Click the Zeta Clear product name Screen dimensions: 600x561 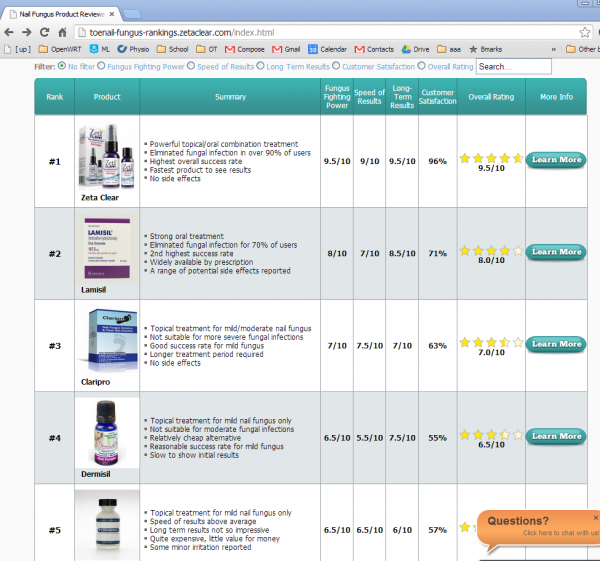click(100, 197)
